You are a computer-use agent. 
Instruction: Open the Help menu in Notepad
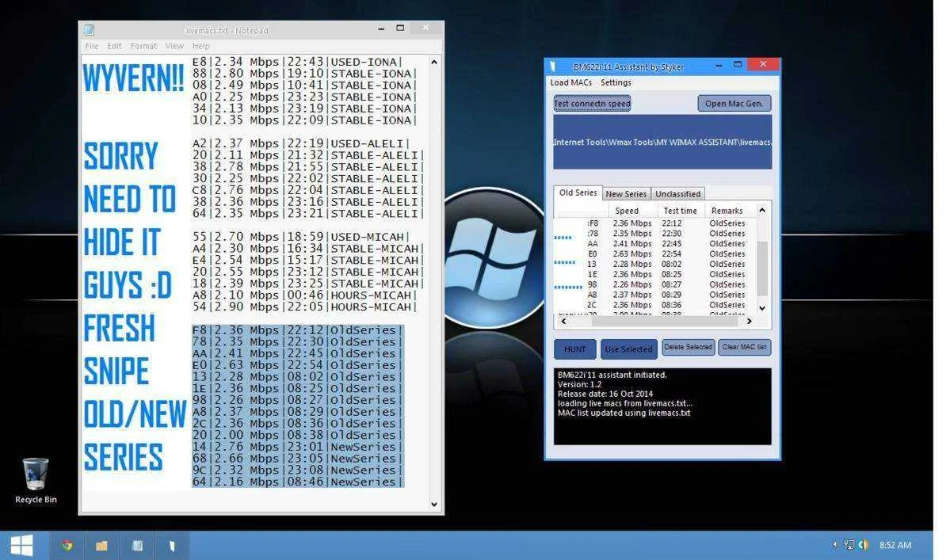[x=200, y=46]
